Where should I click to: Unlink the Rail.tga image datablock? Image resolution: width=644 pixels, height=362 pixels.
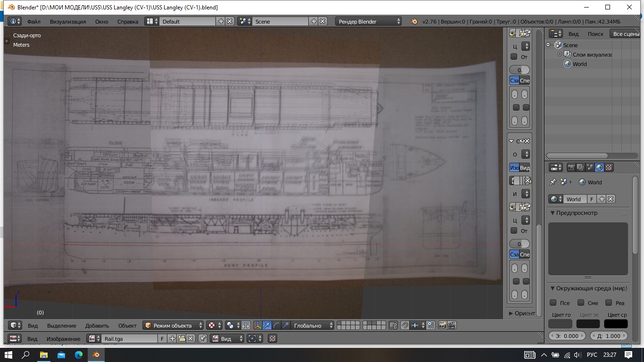pyautogui.click(x=191, y=338)
